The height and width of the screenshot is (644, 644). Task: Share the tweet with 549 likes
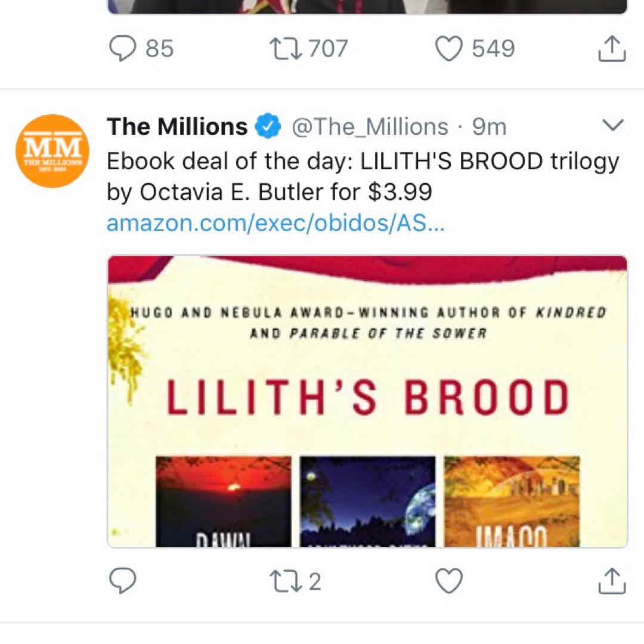tap(612, 49)
